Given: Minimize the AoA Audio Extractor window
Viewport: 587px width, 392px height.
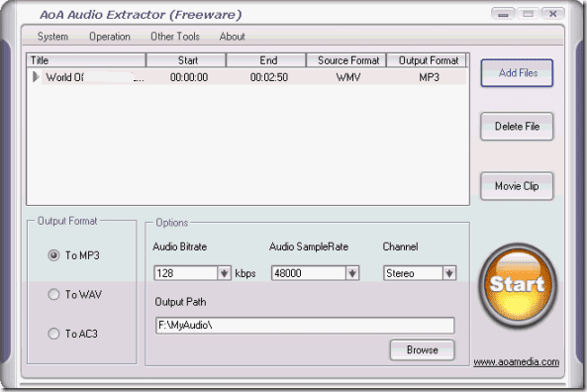Looking at the screenshot, I should (x=503, y=14).
